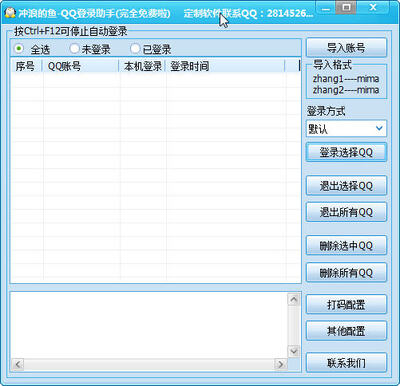Sort by the QQ账号 column header

(81, 66)
